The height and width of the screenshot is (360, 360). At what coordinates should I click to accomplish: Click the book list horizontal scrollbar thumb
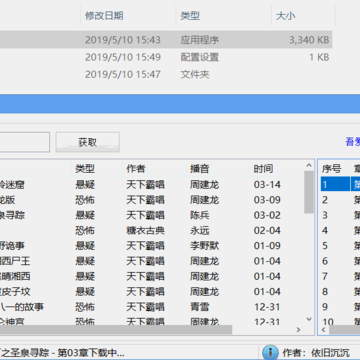coord(116,330)
